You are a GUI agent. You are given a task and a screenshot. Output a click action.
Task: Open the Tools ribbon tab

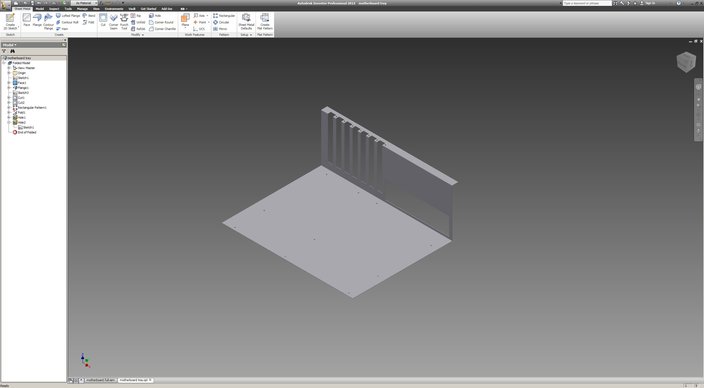[68, 9]
